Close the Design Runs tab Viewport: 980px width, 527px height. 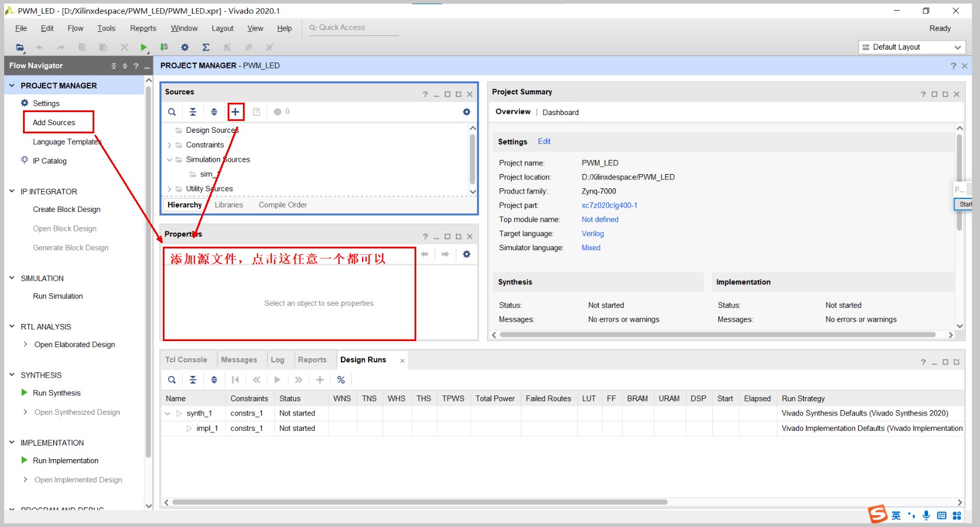pos(402,361)
